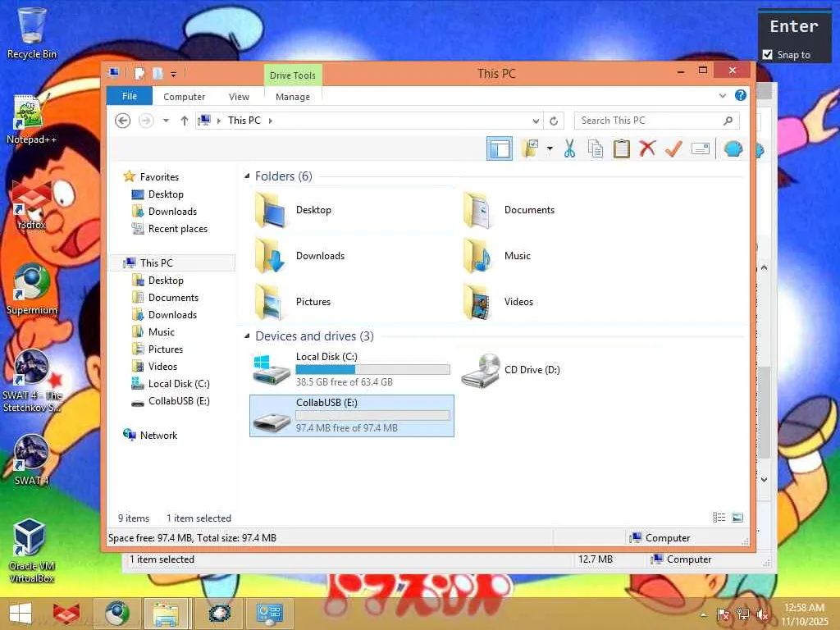Open Local Disk (C:) in navigation tree

tap(178, 384)
